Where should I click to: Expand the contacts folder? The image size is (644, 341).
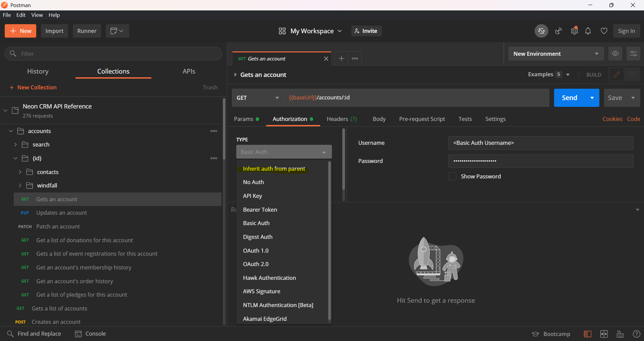click(x=20, y=172)
